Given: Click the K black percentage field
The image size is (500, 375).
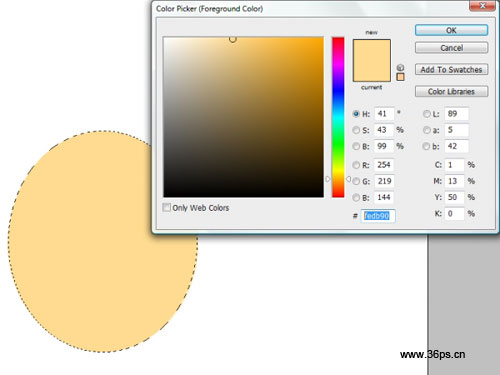Looking at the screenshot, I should click(454, 214).
